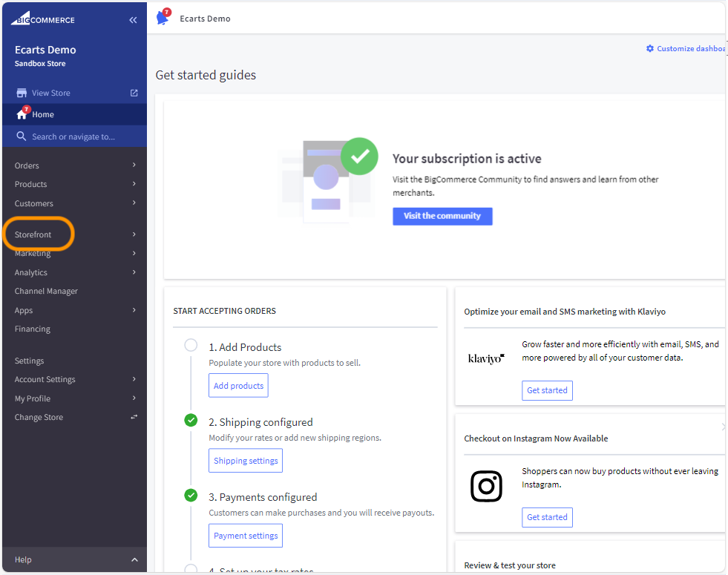
Task: Click the green subscription checkmark illustration
Action: pos(359,157)
